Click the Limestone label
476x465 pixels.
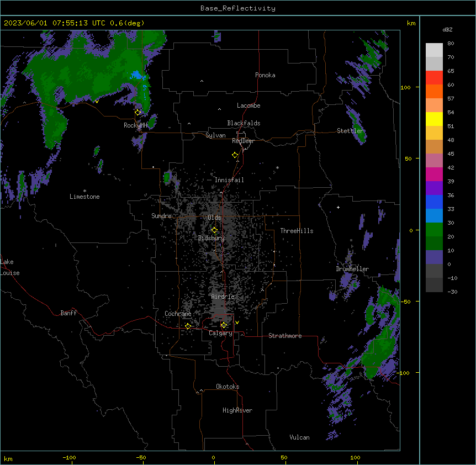[84, 197]
